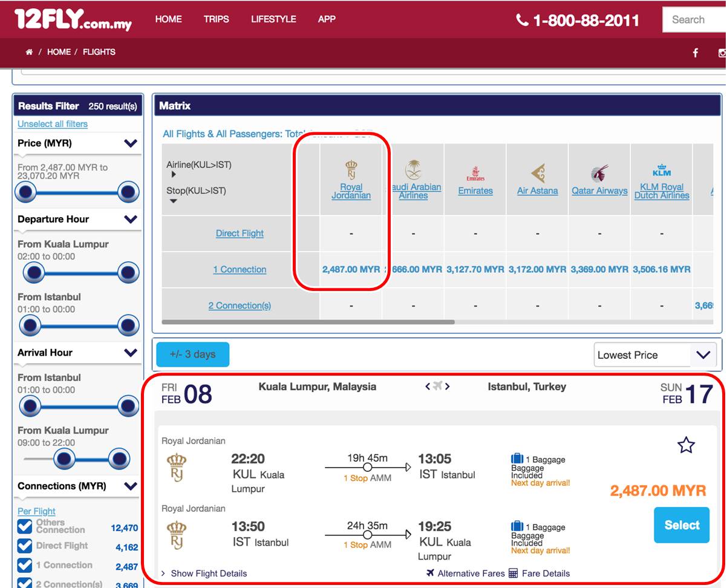Click the phone icon beside 1-800-88-2011
Screen dimensions: 727x588
[x=522, y=20]
